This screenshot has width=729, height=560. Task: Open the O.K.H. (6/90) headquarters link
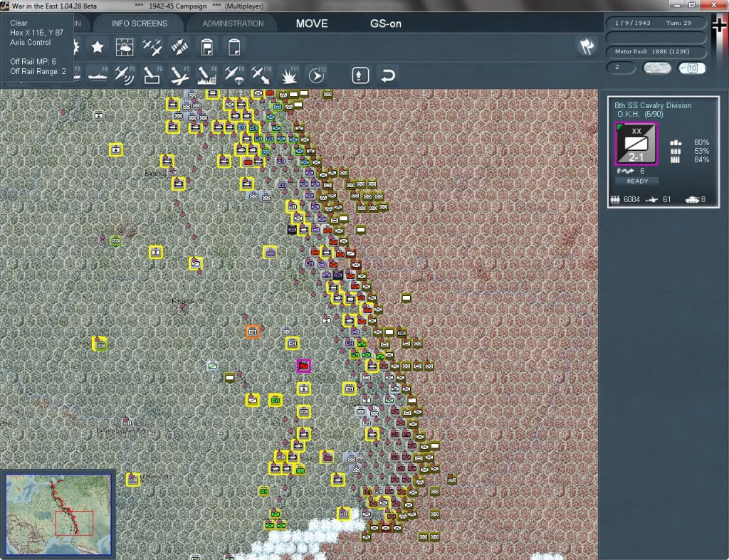tap(640, 114)
